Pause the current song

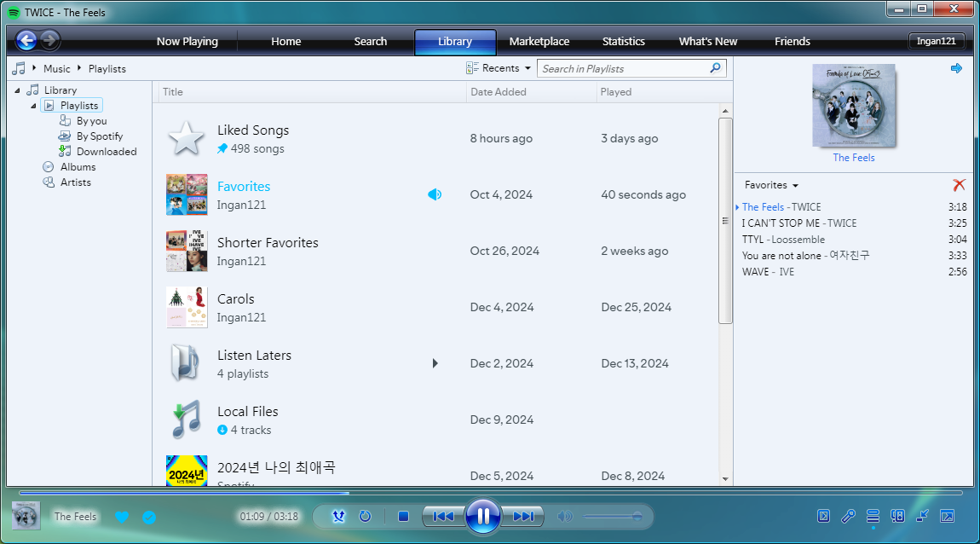pyautogui.click(x=483, y=517)
